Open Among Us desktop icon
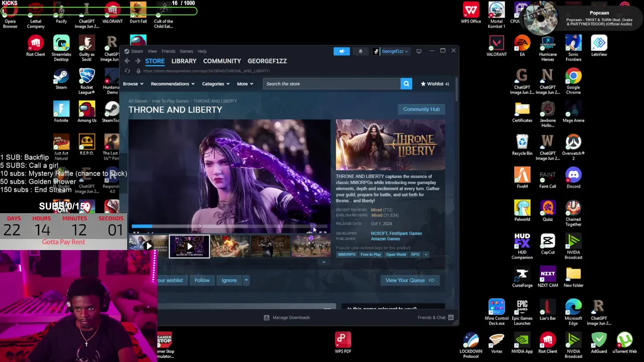 pos(87,112)
